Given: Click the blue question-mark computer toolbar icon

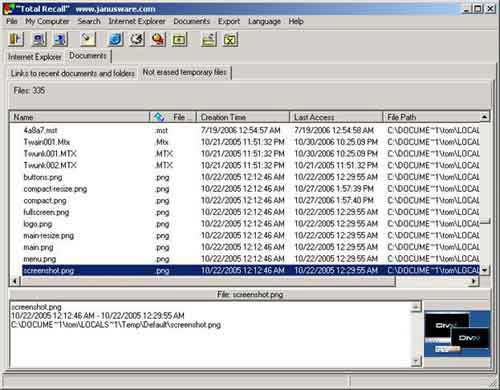Looking at the screenshot, I should (x=60, y=39).
